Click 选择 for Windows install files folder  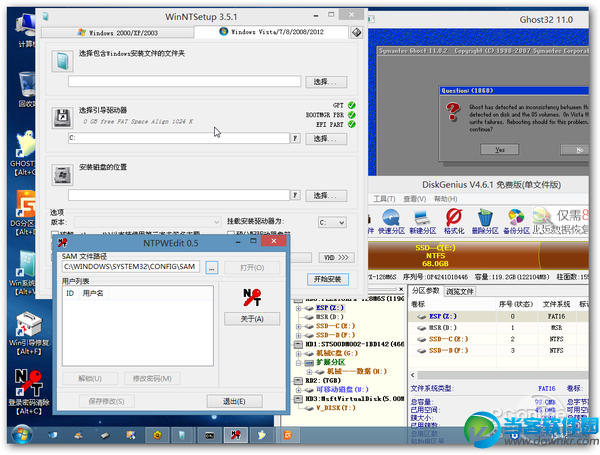point(326,82)
